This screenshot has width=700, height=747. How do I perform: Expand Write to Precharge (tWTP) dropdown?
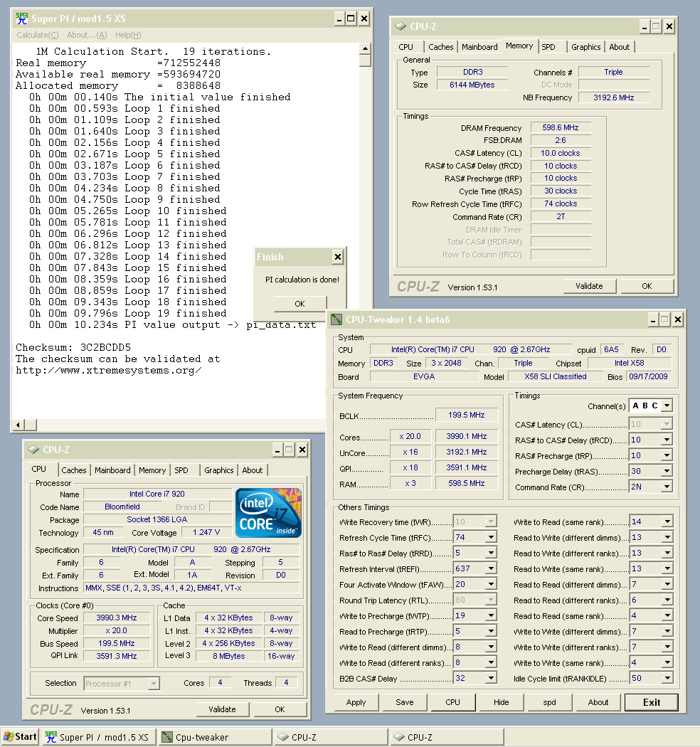[x=491, y=615]
